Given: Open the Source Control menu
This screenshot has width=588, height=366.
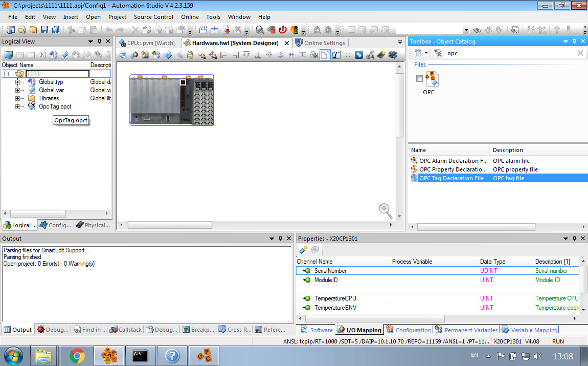Looking at the screenshot, I should pyautogui.click(x=153, y=17).
